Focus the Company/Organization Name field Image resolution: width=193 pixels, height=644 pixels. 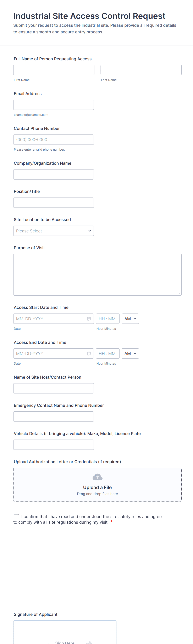54,174
